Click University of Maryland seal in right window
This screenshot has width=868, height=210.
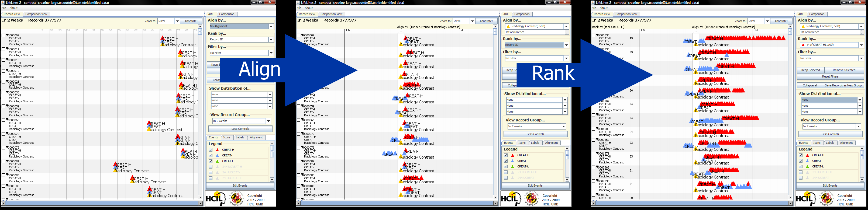pyautogui.click(x=826, y=199)
